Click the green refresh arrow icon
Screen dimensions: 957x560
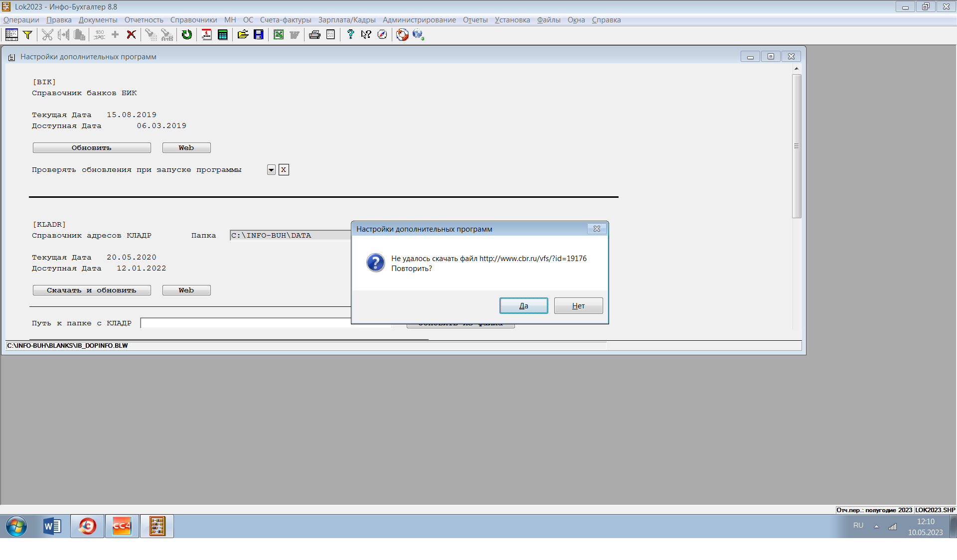coord(186,34)
